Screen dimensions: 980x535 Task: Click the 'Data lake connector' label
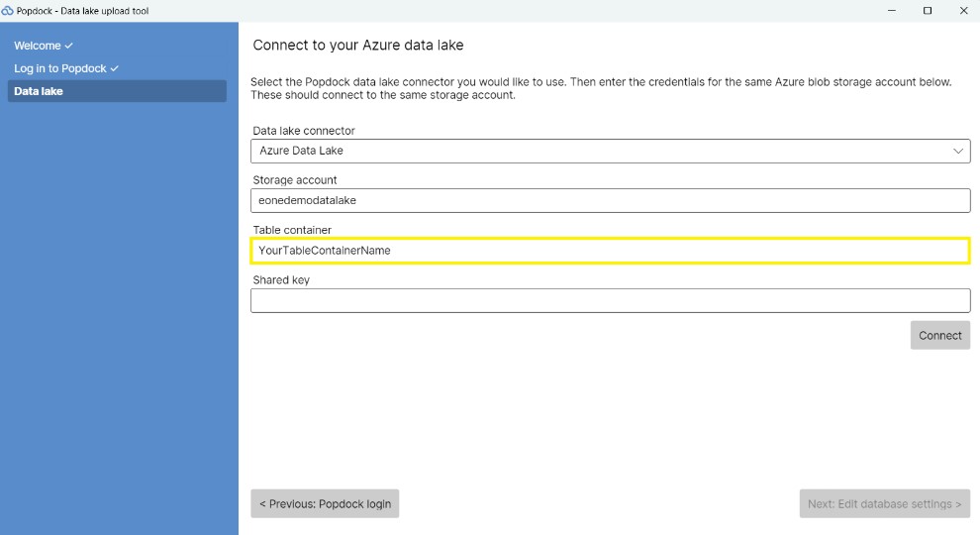pos(304,131)
